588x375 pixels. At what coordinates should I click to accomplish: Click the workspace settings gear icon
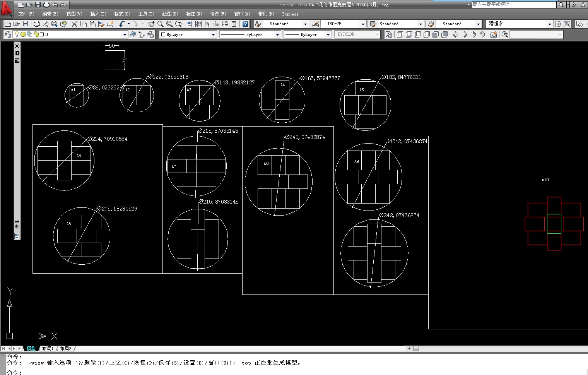point(558,24)
